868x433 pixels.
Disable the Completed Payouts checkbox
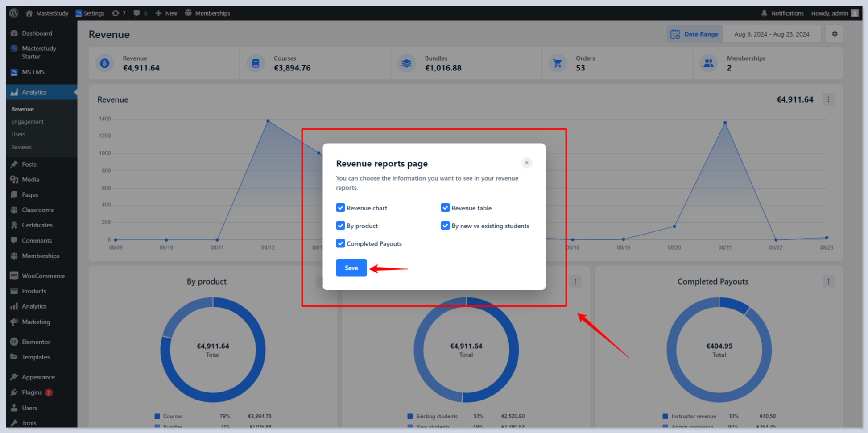pyautogui.click(x=340, y=243)
